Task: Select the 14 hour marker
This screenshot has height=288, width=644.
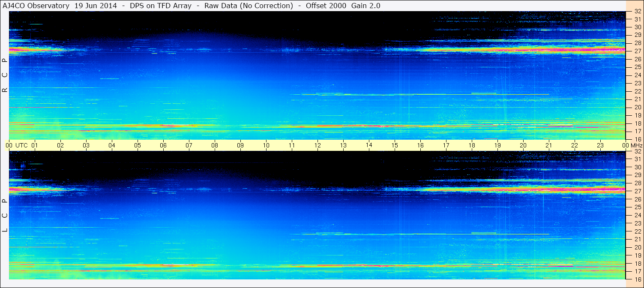Action: 369,145
